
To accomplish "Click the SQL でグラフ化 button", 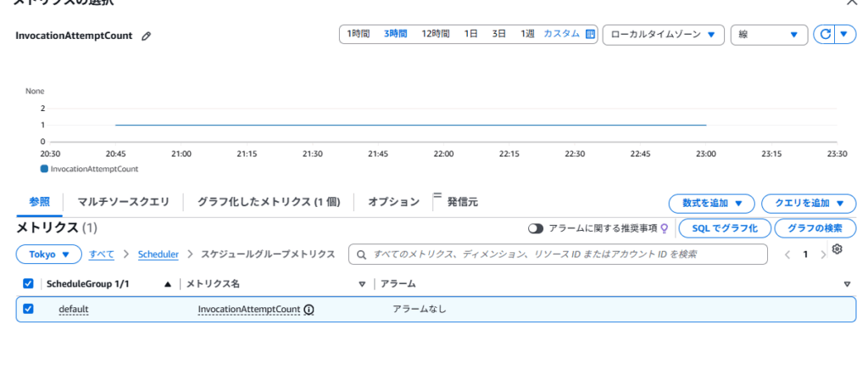I will [724, 228].
